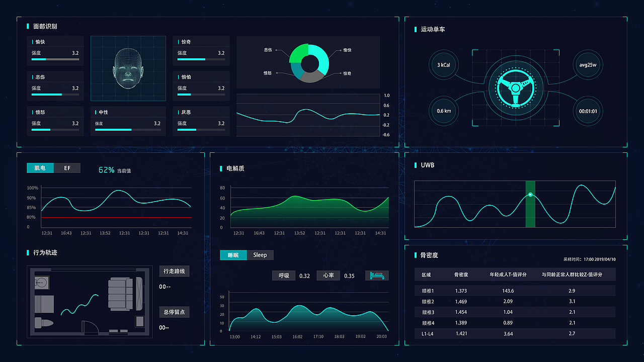This screenshot has width=644, height=362.
Task: Select the gray 惊奇 donut segment
Action: [312, 77]
